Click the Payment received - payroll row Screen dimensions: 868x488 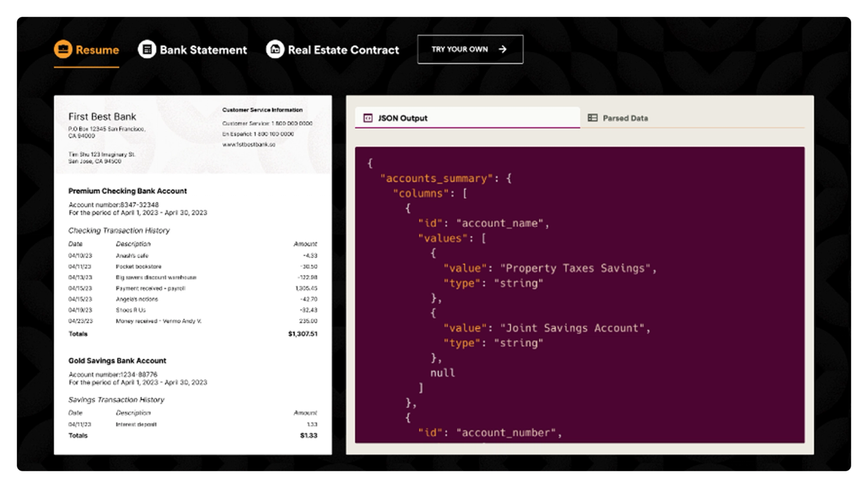coord(193,288)
